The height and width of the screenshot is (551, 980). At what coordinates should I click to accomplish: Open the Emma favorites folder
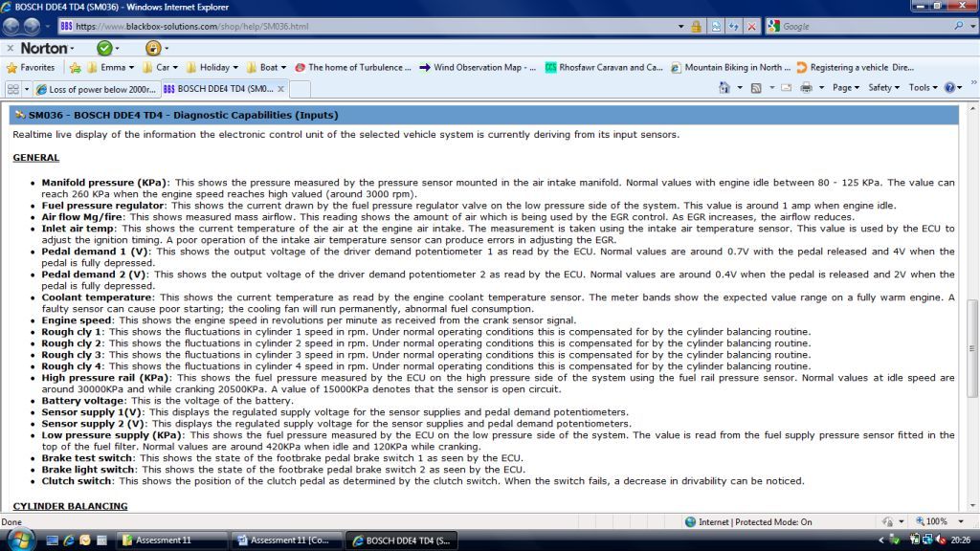[111, 68]
